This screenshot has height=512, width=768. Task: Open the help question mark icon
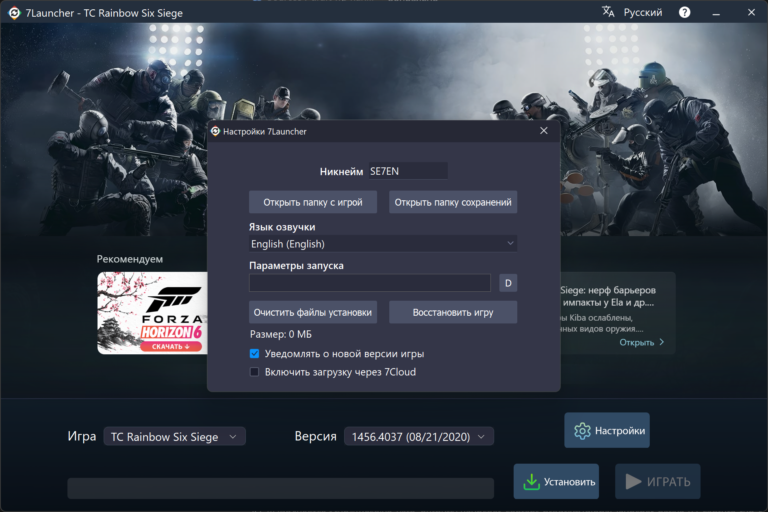(684, 12)
